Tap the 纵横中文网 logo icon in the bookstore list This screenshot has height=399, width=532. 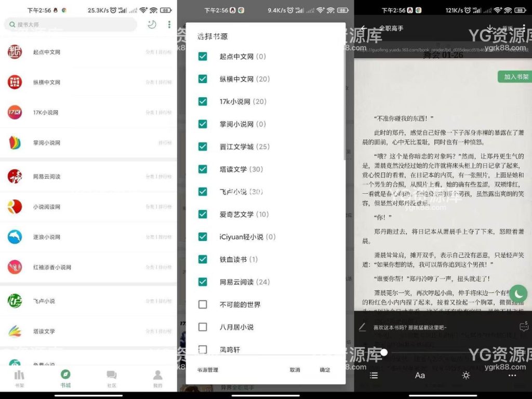[x=15, y=82]
